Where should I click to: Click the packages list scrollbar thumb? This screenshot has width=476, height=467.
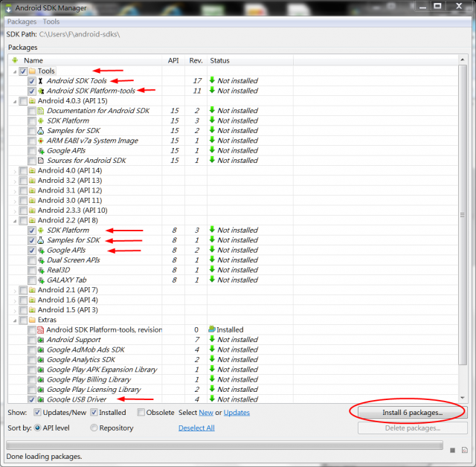click(462, 215)
